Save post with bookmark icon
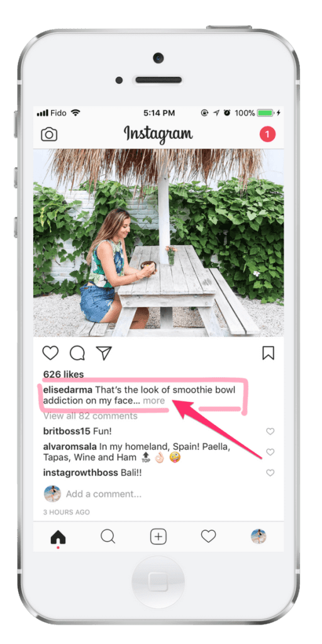Viewport: 322px width, 644px height. pyautogui.click(x=268, y=353)
